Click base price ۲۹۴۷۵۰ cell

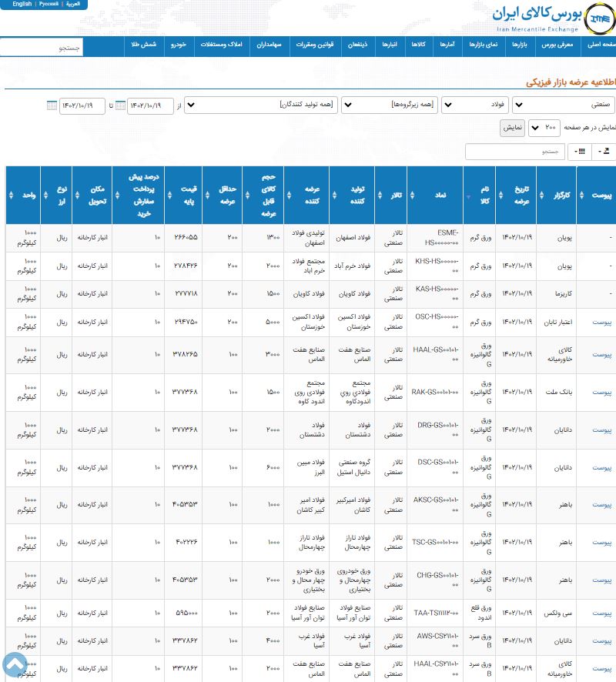point(186,323)
